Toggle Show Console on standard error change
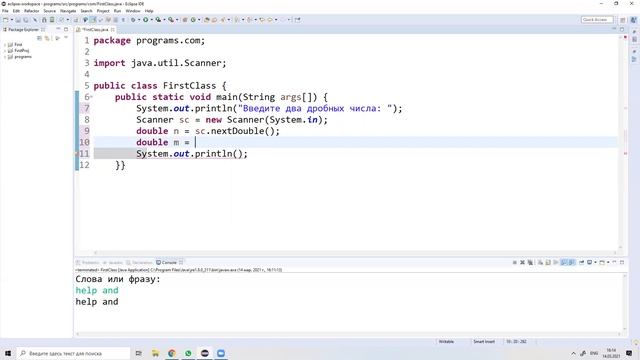 coord(572,262)
